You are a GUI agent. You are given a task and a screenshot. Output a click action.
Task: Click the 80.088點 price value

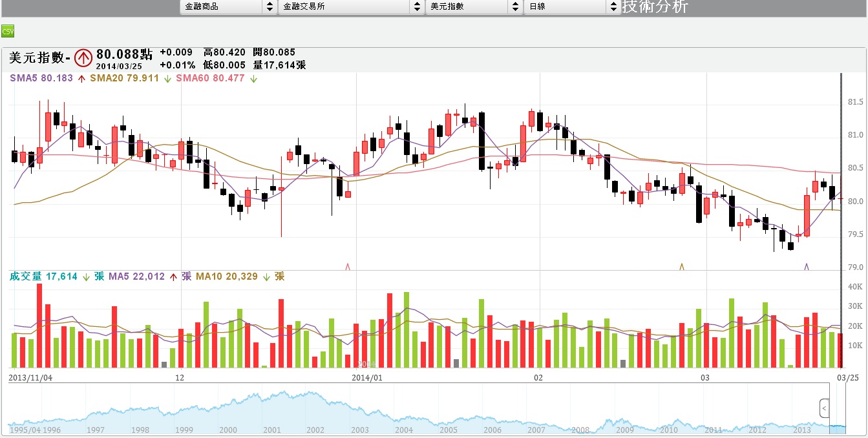coord(124,54)
